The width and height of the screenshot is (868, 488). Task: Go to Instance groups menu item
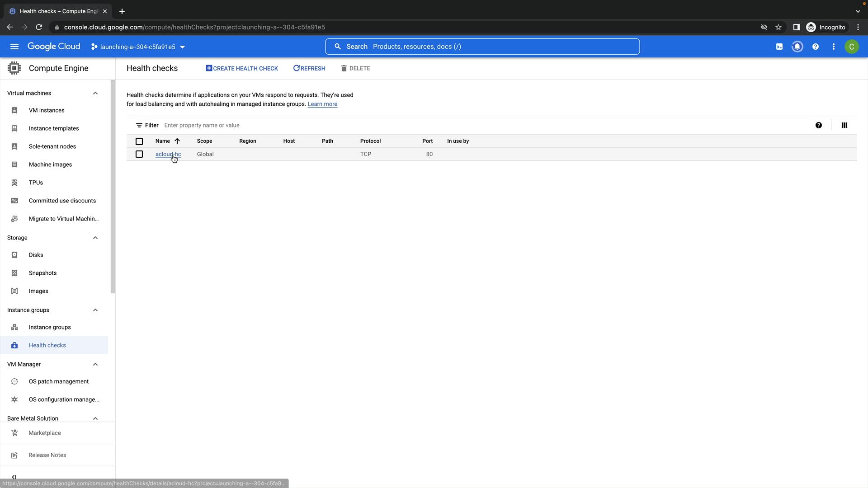[50, 327]
